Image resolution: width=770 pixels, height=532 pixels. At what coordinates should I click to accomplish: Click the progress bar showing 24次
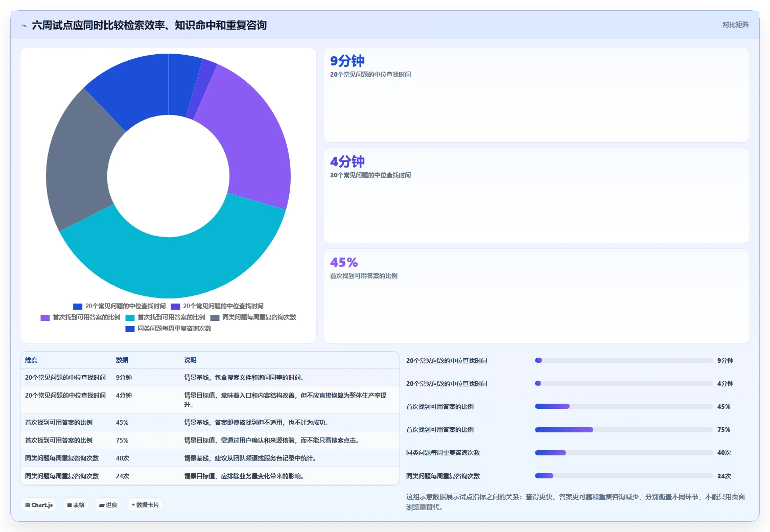pos(624,476)
